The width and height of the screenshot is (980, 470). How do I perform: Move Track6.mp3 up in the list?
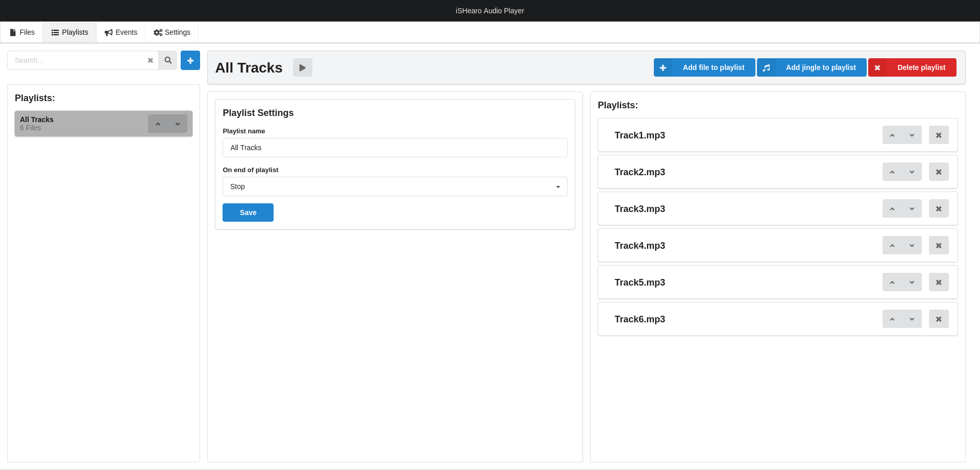[892, 319]
